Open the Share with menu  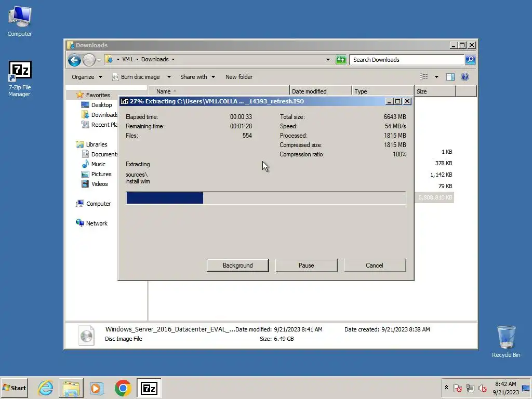197,77
